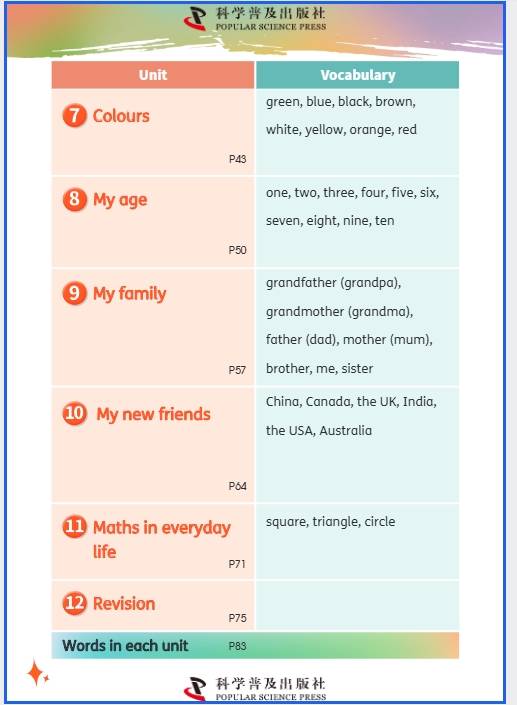Click page number P83
517x705 pixels.
click(x=237, y=646)
